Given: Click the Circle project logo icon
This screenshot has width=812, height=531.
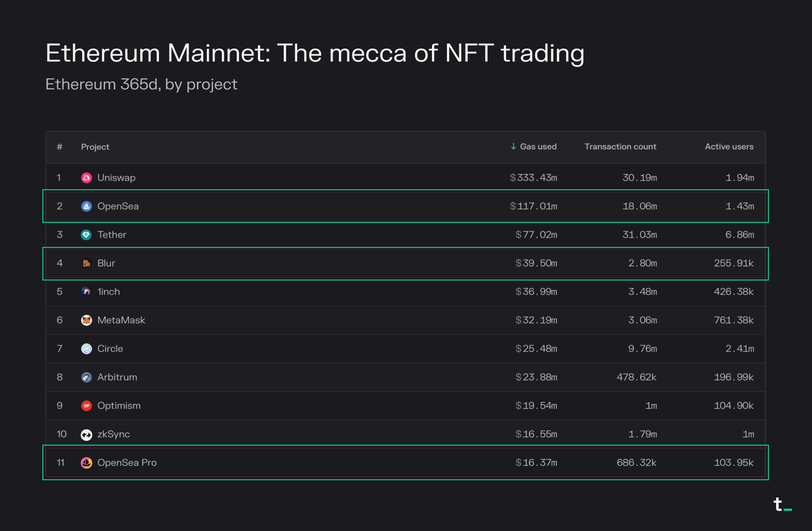Looking at the screenshot, I should (86, 349).
